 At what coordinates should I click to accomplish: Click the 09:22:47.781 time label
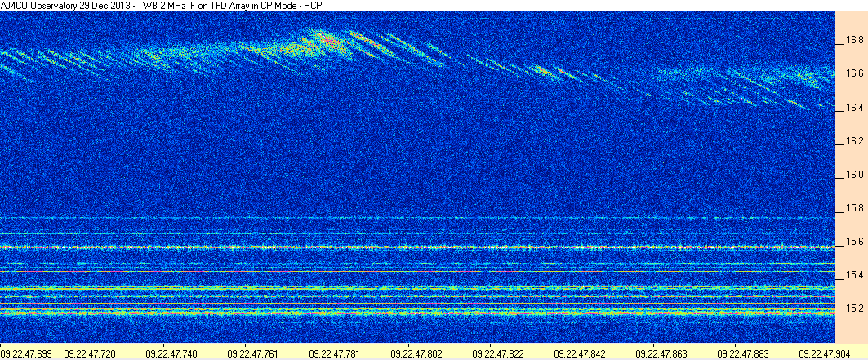(332, 353)
